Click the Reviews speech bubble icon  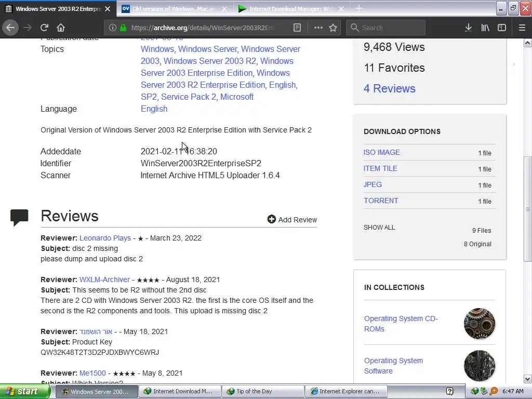pyautogui.click(x=19, y=218)
